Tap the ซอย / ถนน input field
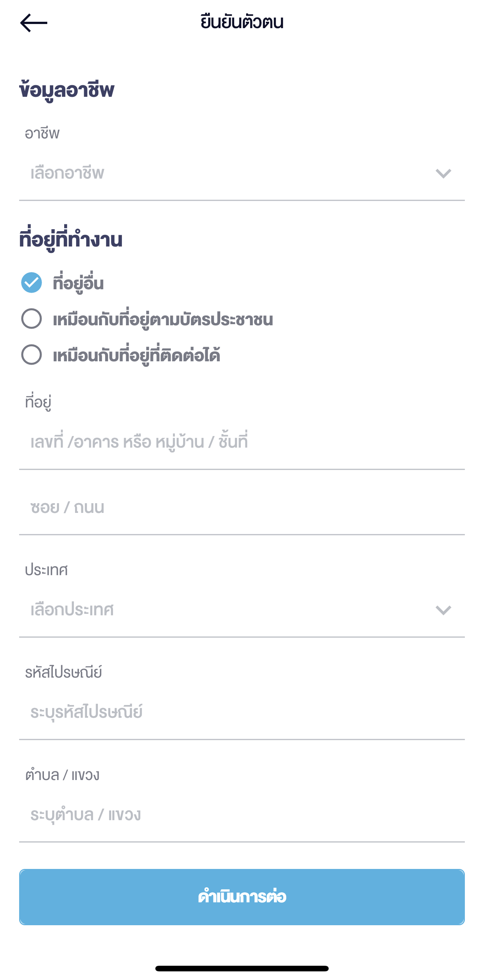484x980 pixels. 228,508
